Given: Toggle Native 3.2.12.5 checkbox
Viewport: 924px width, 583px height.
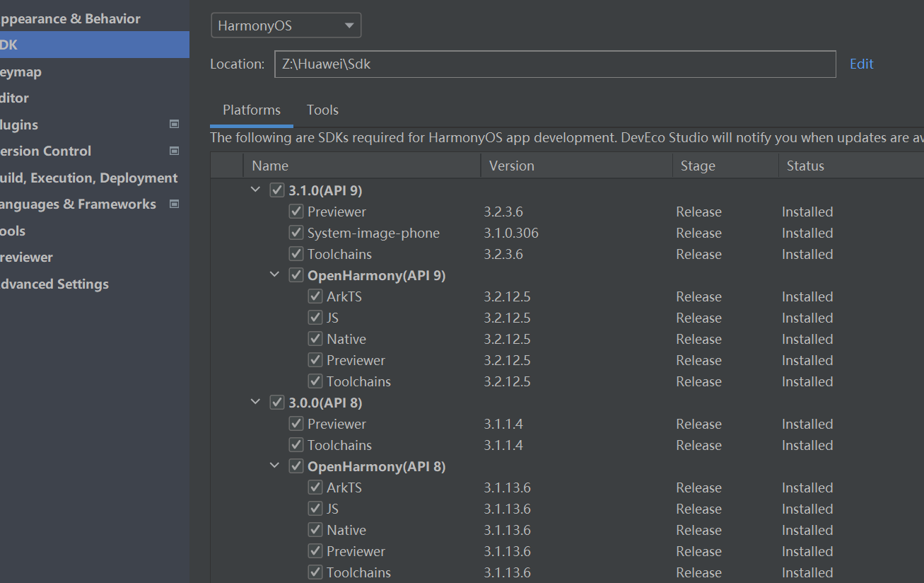Looking at the screenshot, I should click(315, 339).
